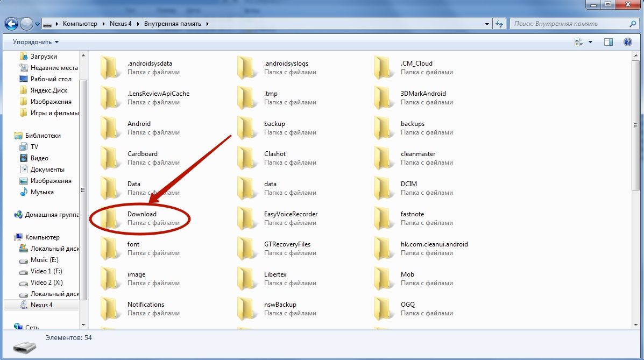Click 'Компьютер' in address breadcrumb
This screenshot has height=360, width=644.
[80, 24]
